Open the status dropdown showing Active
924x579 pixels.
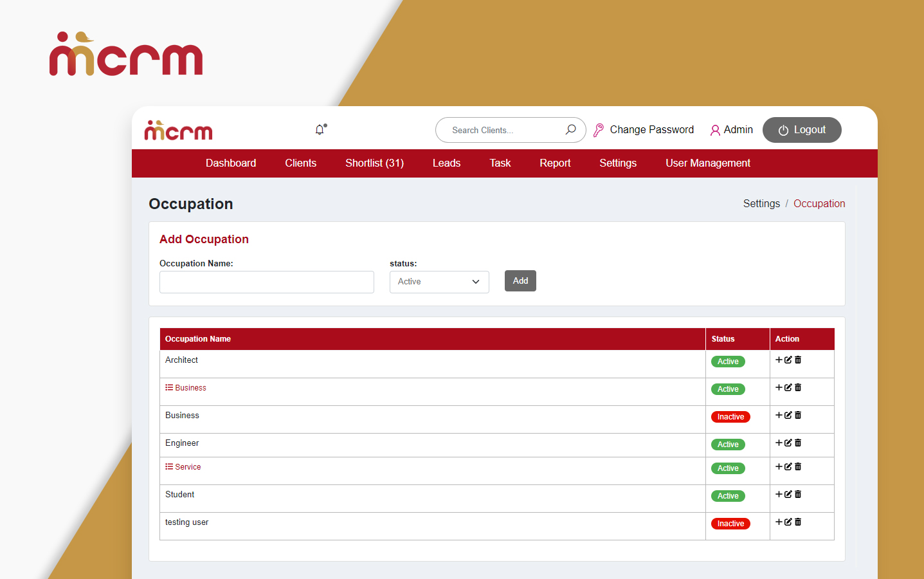(x=439, y=282)
